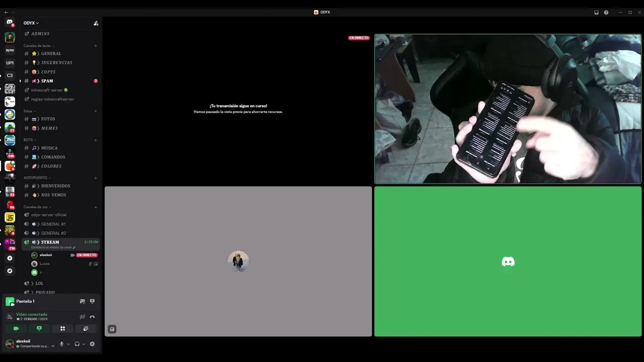Image resolution: width=644 pixels, height=362 pixels.
Task: Open the strawberry server icon
Action: (x=10, y=205)
